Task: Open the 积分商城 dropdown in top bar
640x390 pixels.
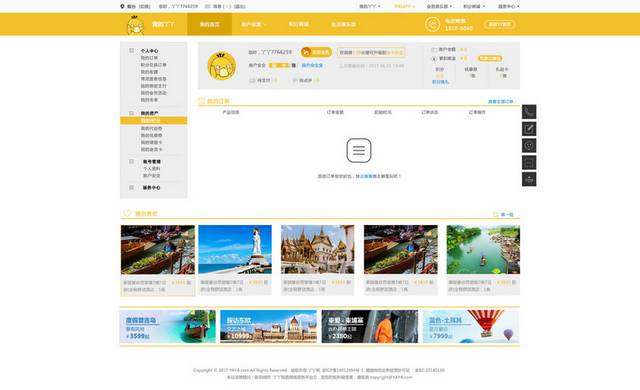Action: click(x=474, y=6)
